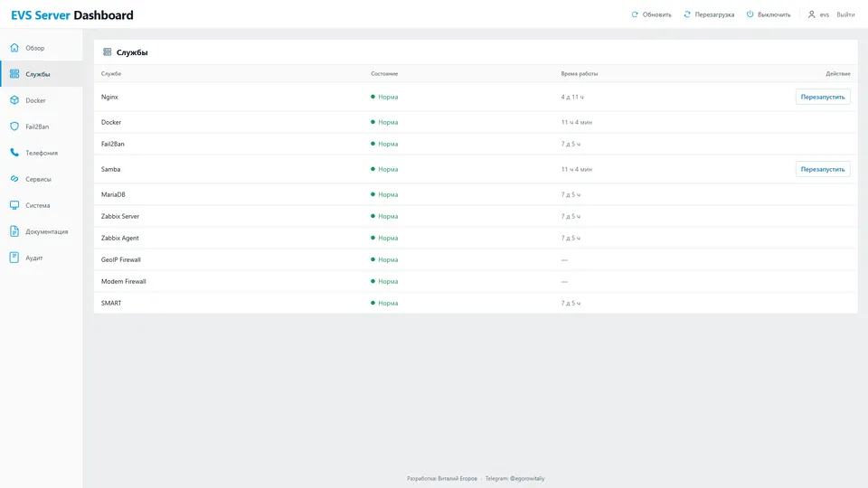The width and height of the screenshot is (868, 488).
Task: Go to Docker sidebar page
Action: (x=42, y=100)
